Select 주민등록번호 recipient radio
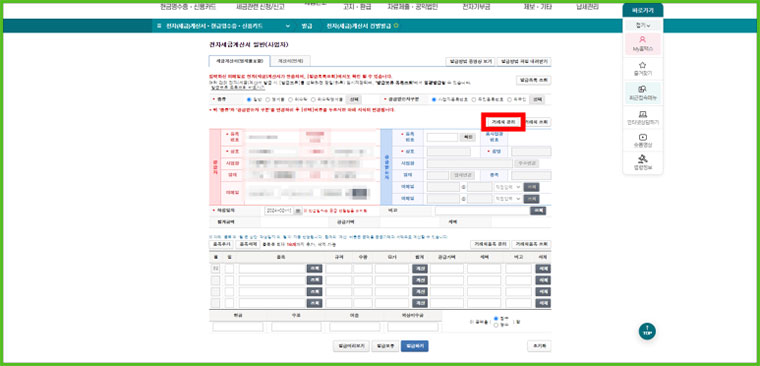The image size is (760, 366). 474,99
